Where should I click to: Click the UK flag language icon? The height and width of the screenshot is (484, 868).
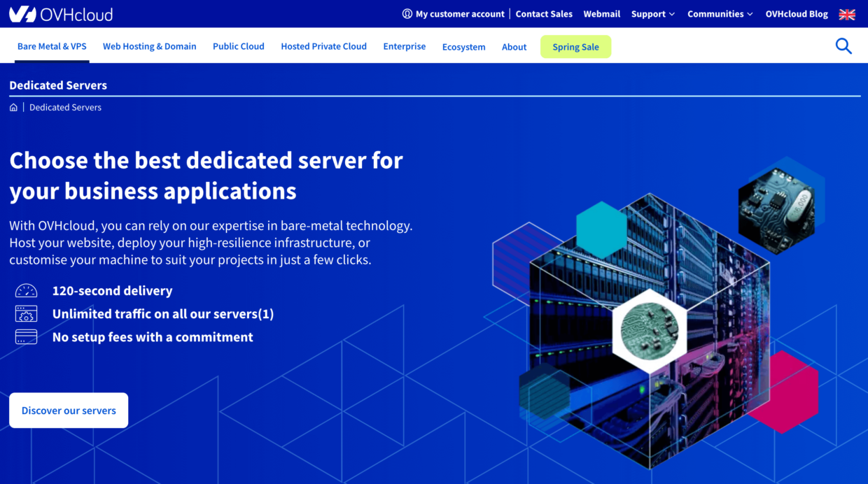coord(847,14)
